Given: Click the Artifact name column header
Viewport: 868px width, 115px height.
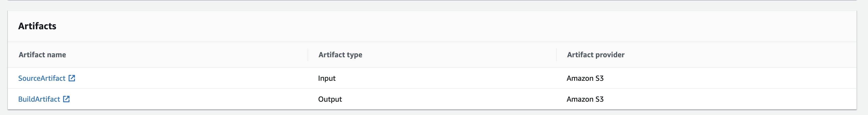Looking at the screenshot, I should (x=42, y=55).
